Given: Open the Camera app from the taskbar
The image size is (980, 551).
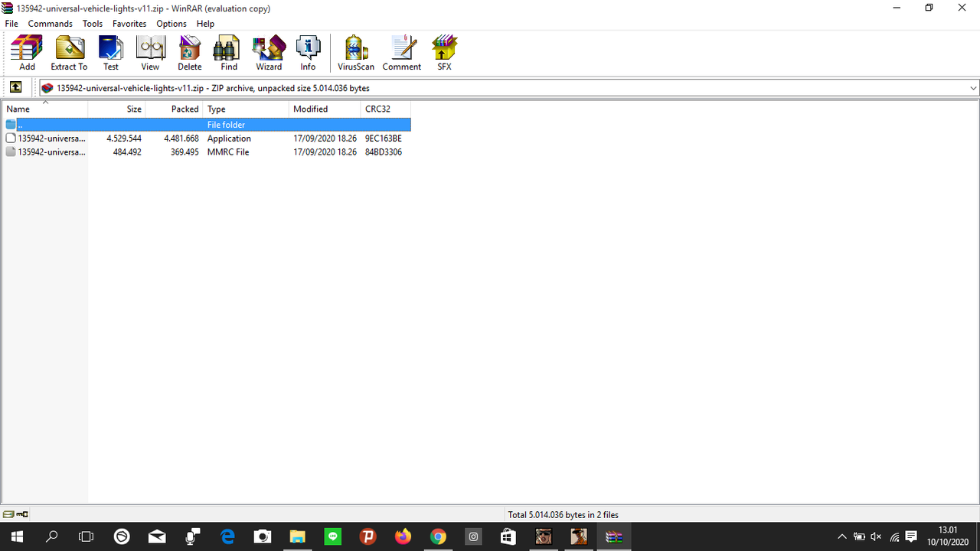Looking at the screenshot, I should pyautogui.click(x=263, y=536).
